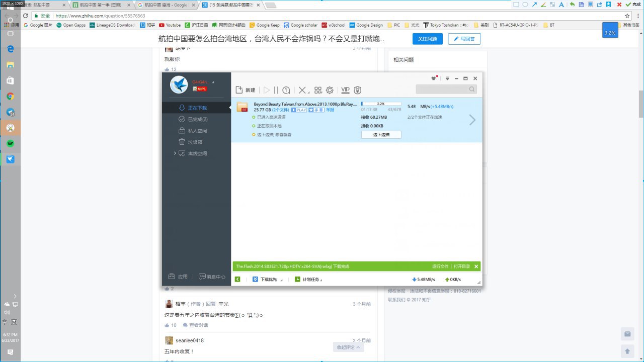This screenshot has height=362, width=644.
Task: Select the arrow annotation tool
Action: (x=534, y=5)
